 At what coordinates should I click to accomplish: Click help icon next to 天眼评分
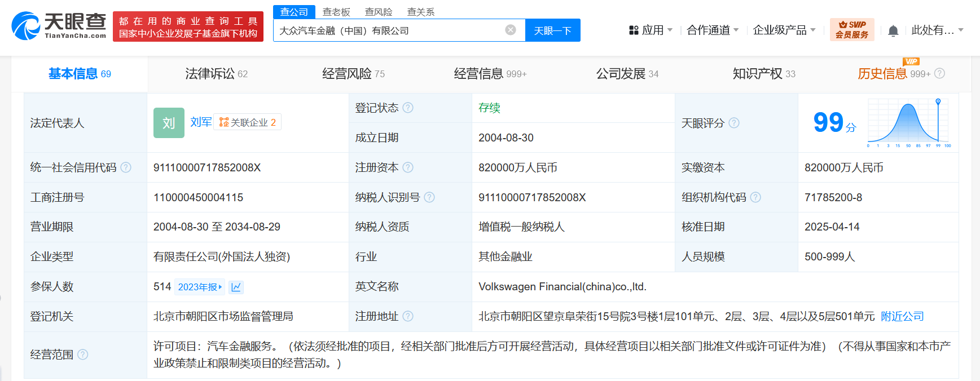tap(734, 123)
